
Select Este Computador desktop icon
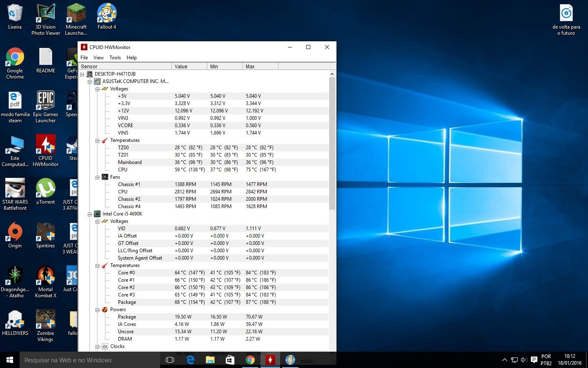[x=15, y=151]
